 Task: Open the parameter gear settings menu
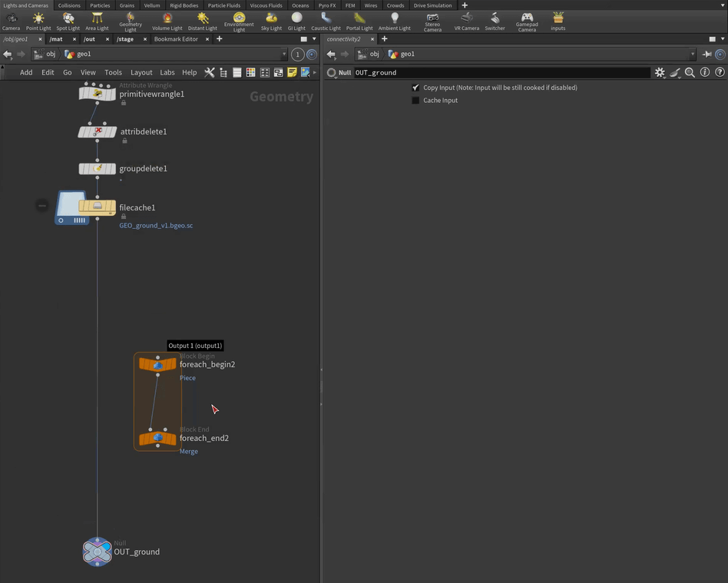[659, 72]
